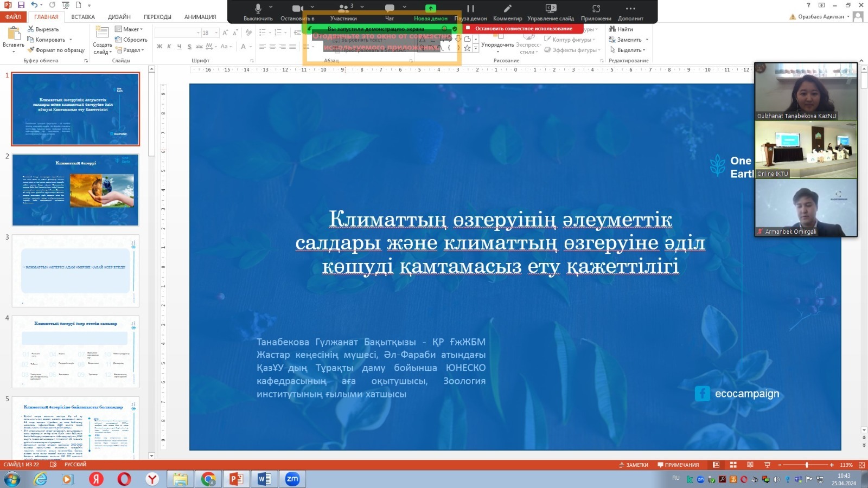The image size is (868, 488).
Task: Click Replace (Заменить) button
Action: [x=629, y=40]
